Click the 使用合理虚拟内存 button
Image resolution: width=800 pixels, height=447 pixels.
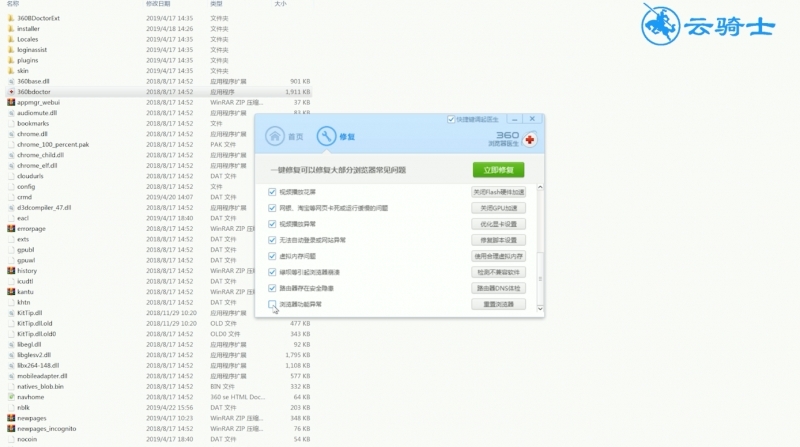[498, 256]
